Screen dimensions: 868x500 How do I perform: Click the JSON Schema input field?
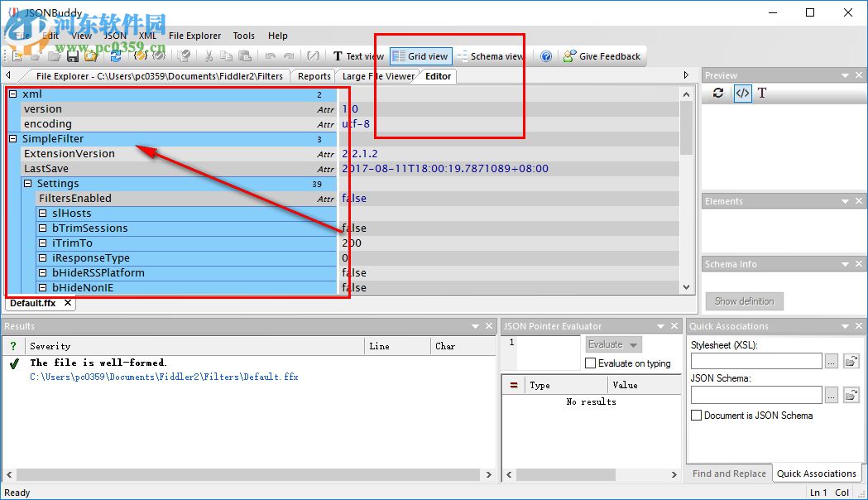[755, 395]
